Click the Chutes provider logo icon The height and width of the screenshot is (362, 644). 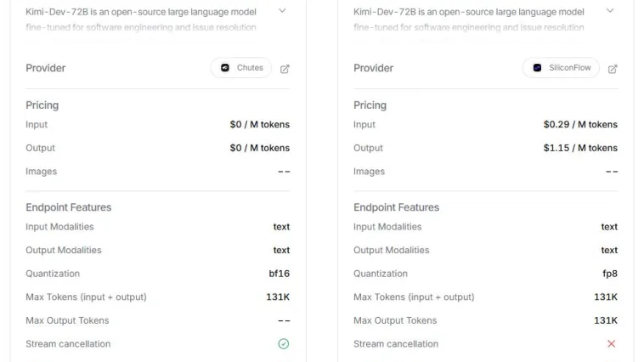(x=225, y=68)
